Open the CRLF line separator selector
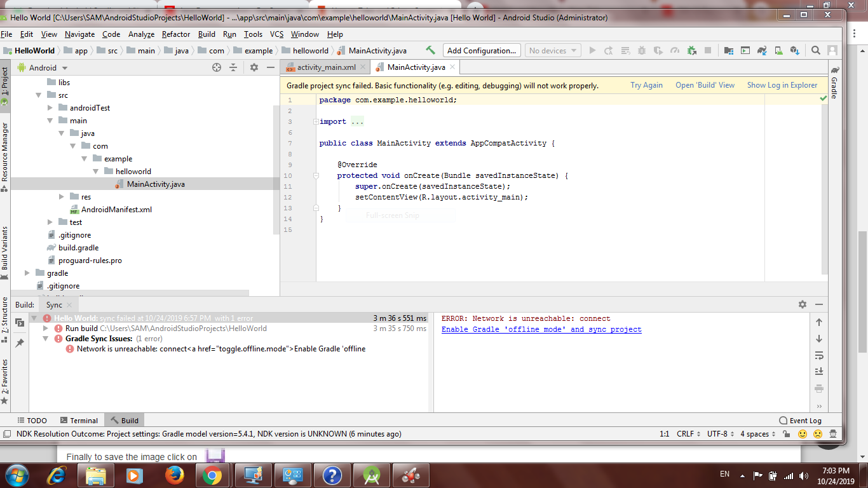 click(689, 434)
